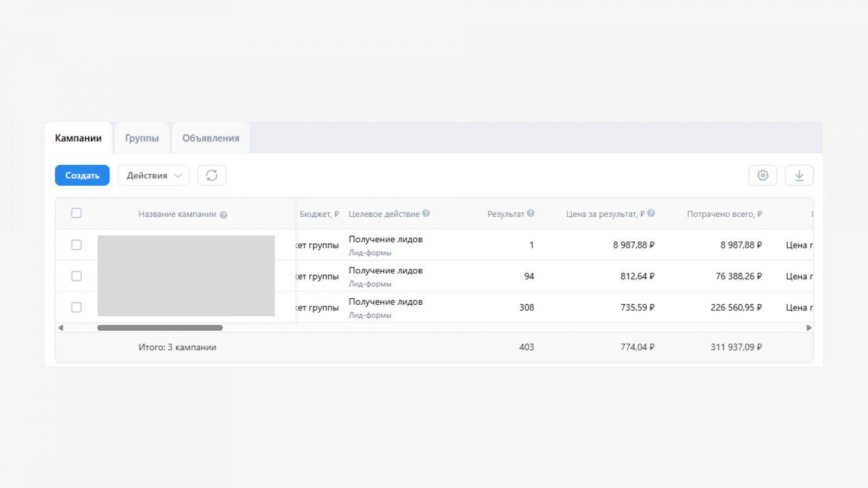Click help icon beside Название кампании
The width and height of the screenshot is (868, 488).
pyautogui.click(x=224, y=215)
